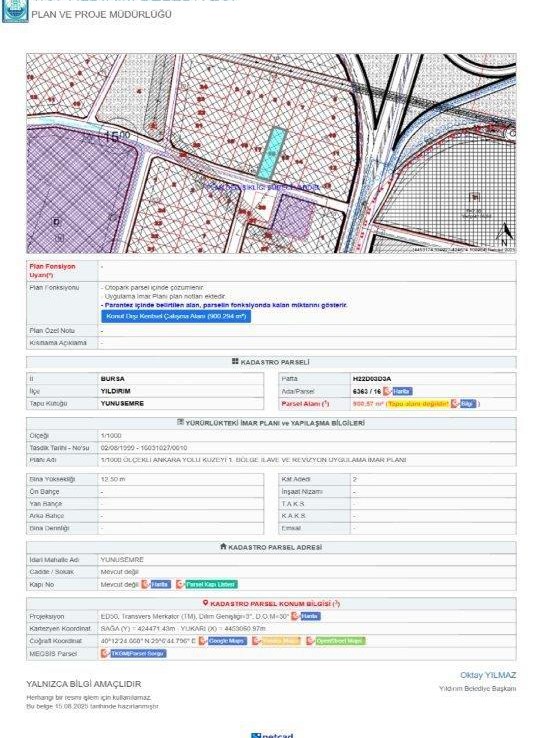The height and width of the screenshot is (738, 543).
Task: Click the cyan highlighted parcel on the map
Action: coord(273,153)
